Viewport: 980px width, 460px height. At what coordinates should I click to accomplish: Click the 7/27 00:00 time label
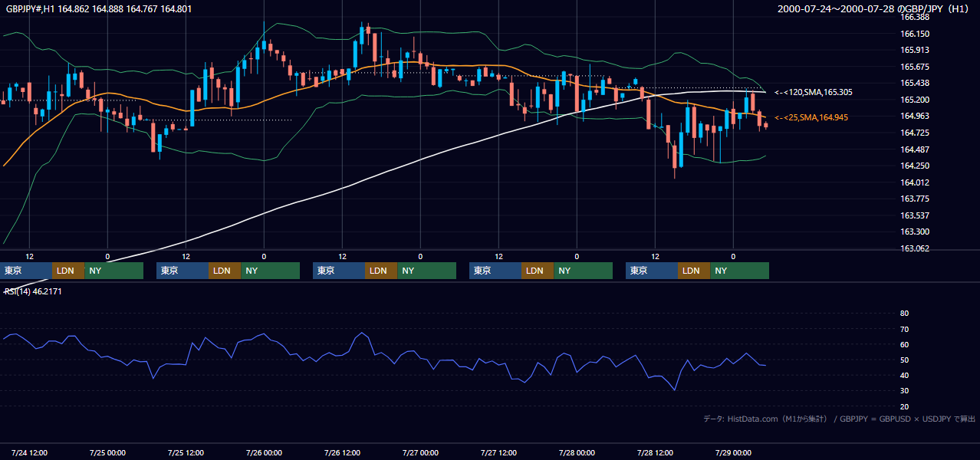click(x=420, y=452)
